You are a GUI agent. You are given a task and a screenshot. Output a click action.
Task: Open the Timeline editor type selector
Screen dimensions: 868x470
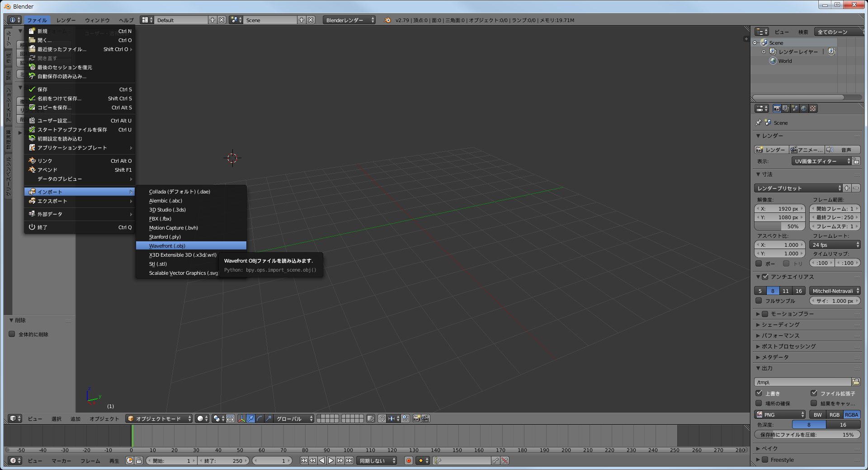pos(15,461)
